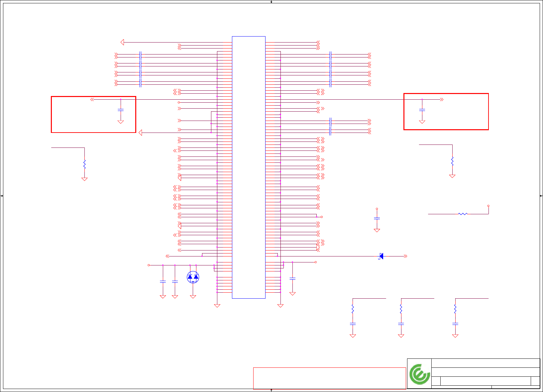
Task: Select the capacitor in middle bottom RC network
Action: 401,323
